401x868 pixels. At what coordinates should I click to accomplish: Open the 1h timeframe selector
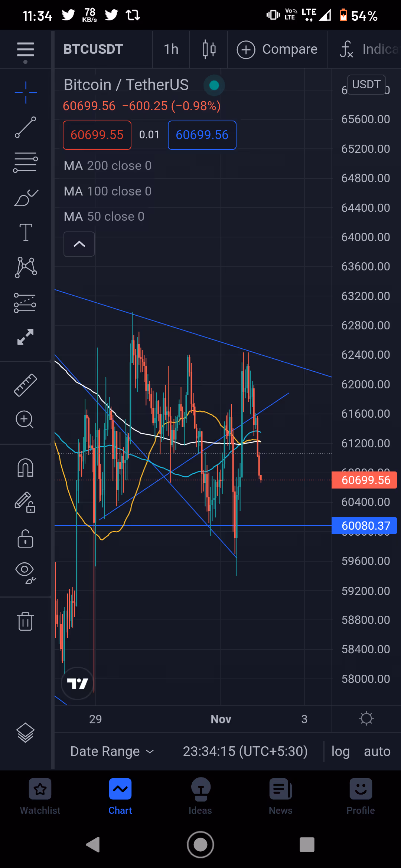pyautogui.click(x=171, y=49)
